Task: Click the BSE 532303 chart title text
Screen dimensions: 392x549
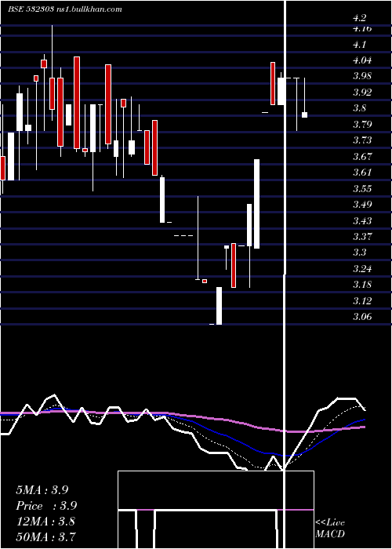Action: pyautogui.click(x=65, y=9)
